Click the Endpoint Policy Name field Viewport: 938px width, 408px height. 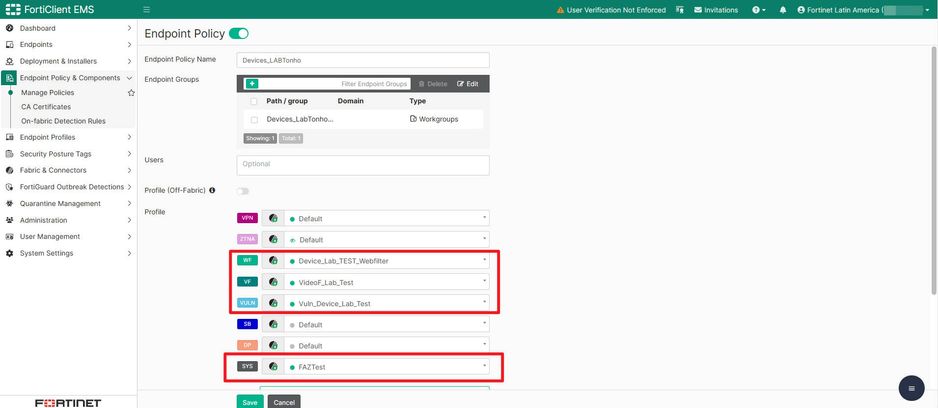coord(363,60)
